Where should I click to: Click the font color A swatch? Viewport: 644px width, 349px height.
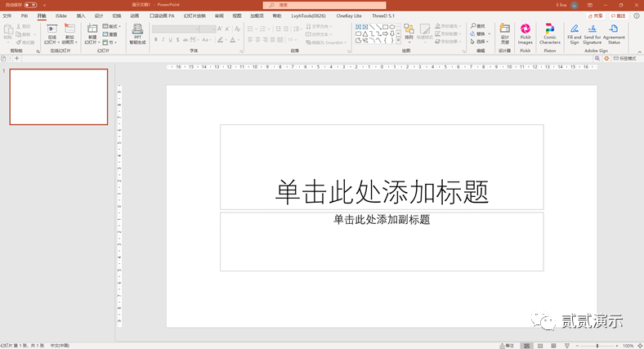tap(232, 40)
